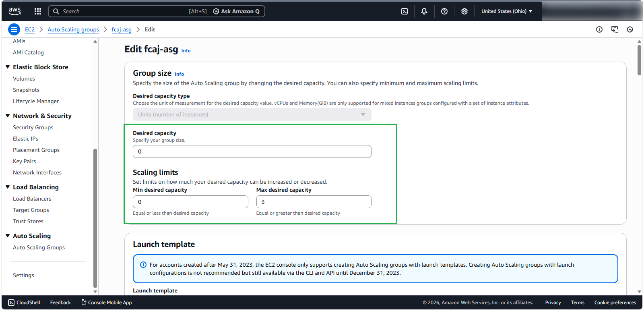Open Target Groups in the sidebar
644x311 pixels.
point(31,210)
